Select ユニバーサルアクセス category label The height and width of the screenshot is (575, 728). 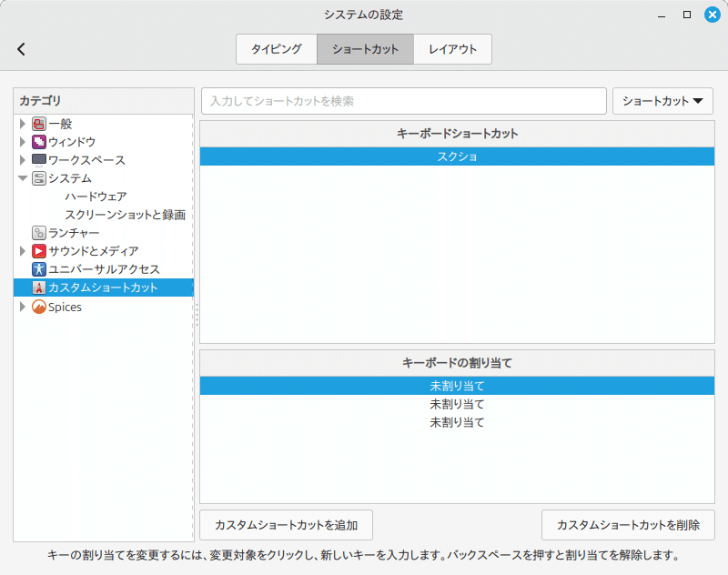point(104,269)
